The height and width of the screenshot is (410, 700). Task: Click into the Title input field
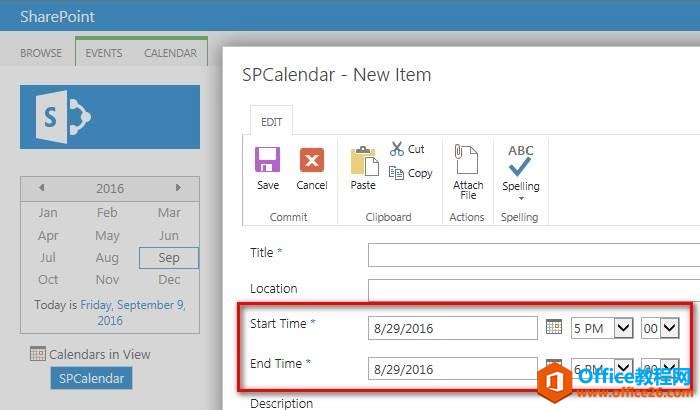pyautogui.click(x=534, y=255)
